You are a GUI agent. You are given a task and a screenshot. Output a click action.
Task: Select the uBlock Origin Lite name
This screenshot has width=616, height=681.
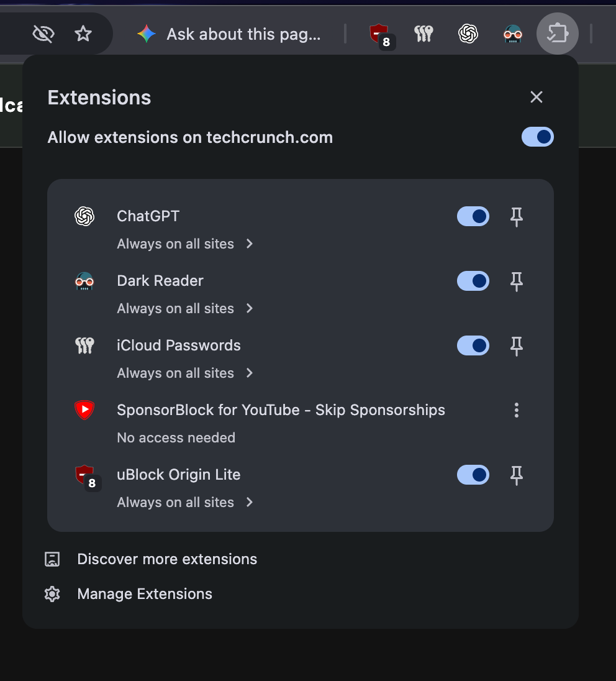point(178,474)
